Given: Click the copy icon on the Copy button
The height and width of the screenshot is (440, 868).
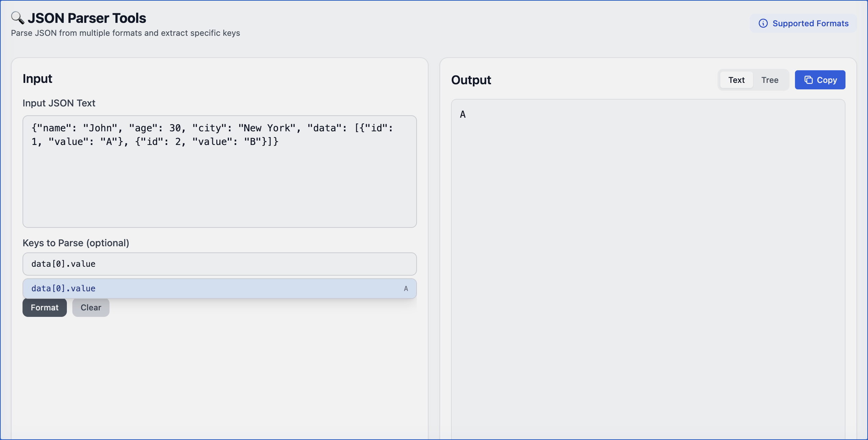Looking at the screenshot, I should tap(809, 80).
